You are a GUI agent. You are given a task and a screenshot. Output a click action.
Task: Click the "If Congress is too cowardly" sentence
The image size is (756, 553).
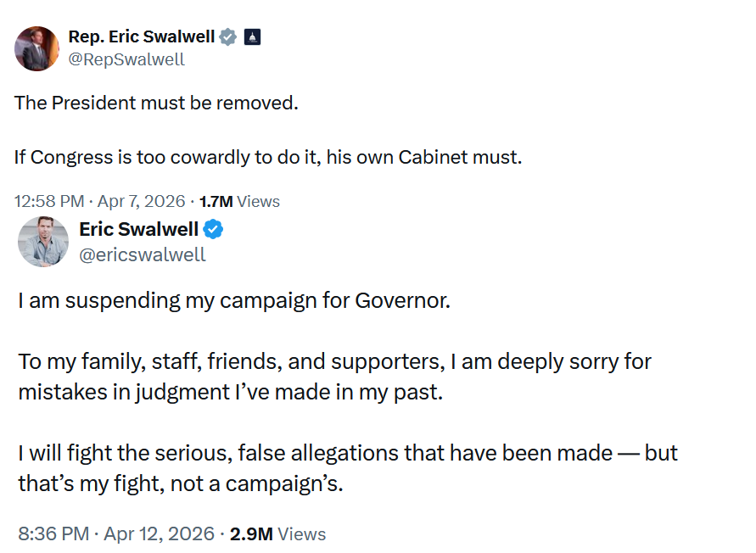266,157
